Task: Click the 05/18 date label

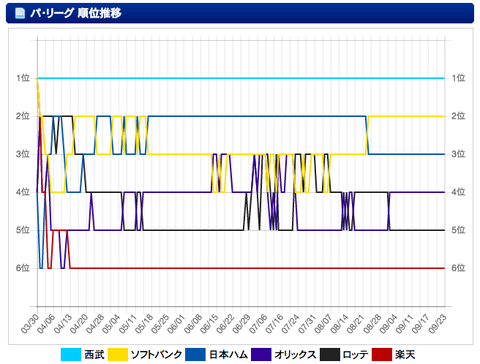Action: tap(144, 323)
